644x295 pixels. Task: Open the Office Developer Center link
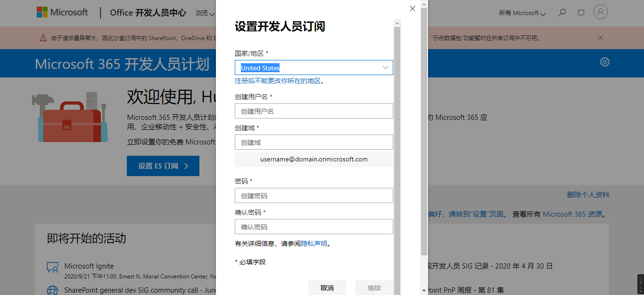[148, 13]
